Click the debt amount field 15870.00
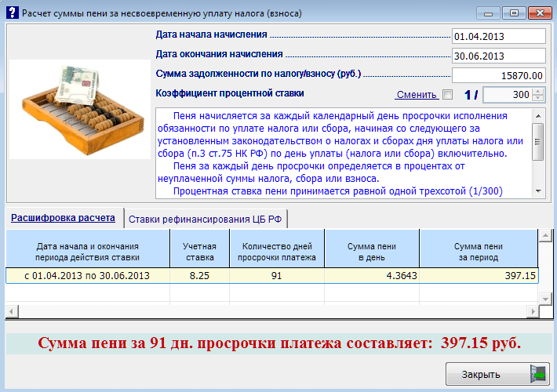 pos(499,75)
